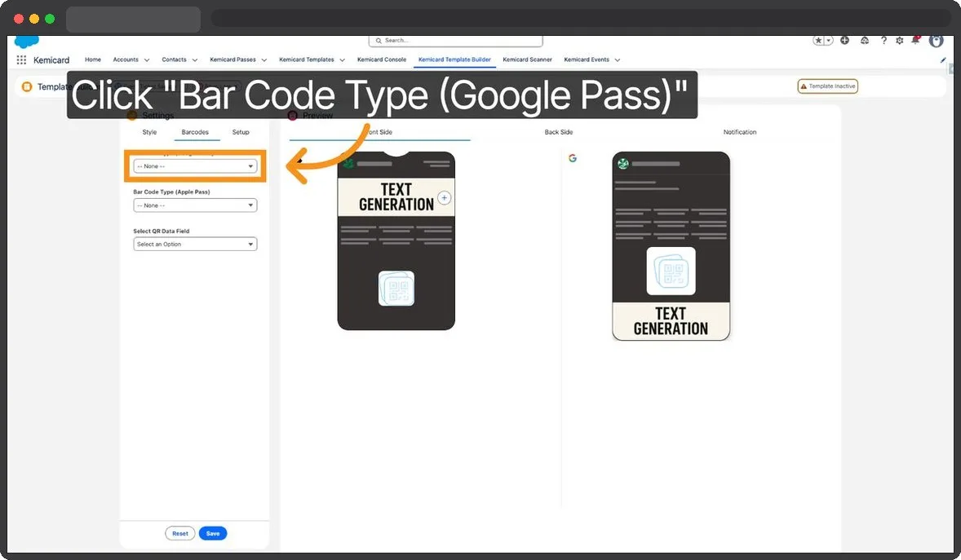Show the Back Side preview tab
961x560 pixels.
[558, 132]
